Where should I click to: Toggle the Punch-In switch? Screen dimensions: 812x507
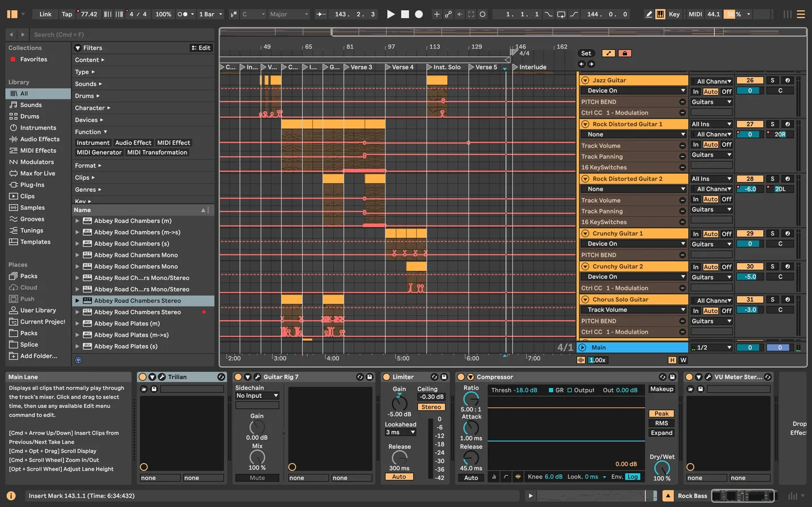548,14
